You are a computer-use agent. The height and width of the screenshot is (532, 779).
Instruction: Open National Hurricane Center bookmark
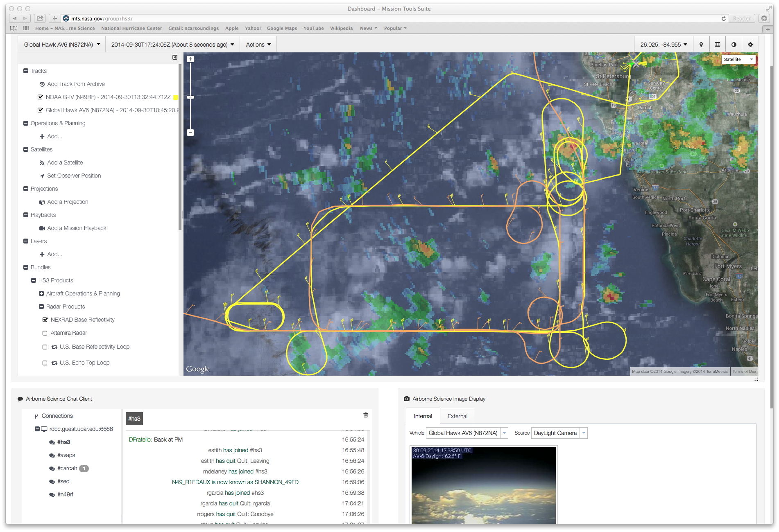pyautogui.click(x=131, y=28)
